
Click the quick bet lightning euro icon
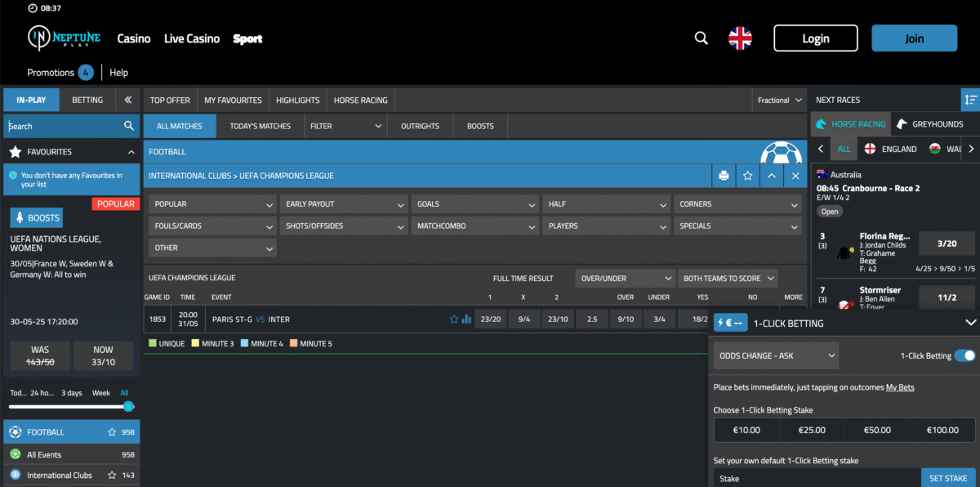tap(731, 323)
